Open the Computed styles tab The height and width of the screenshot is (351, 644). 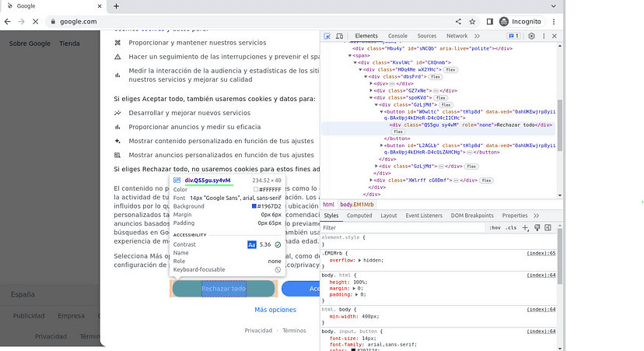tap(359, 216)
